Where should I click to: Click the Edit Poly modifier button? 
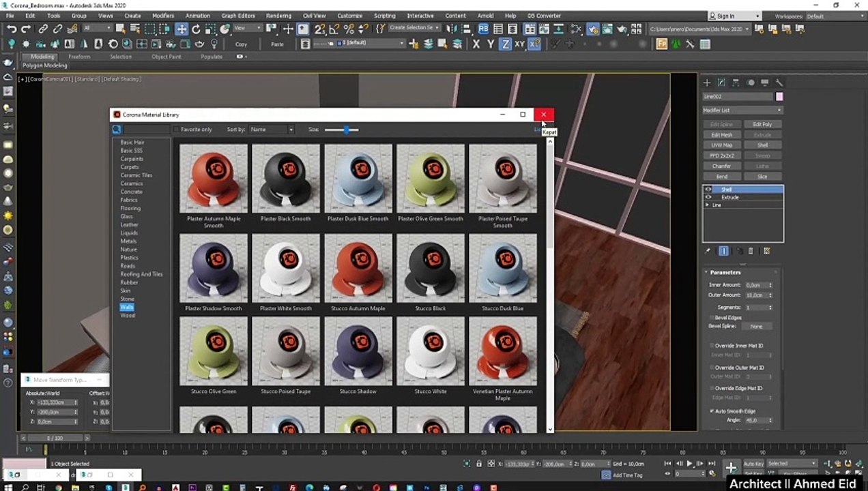(762, 125)
